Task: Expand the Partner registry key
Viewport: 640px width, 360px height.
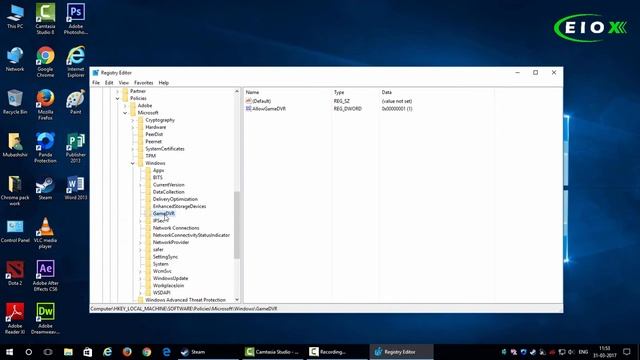Action: coord(118,91)
